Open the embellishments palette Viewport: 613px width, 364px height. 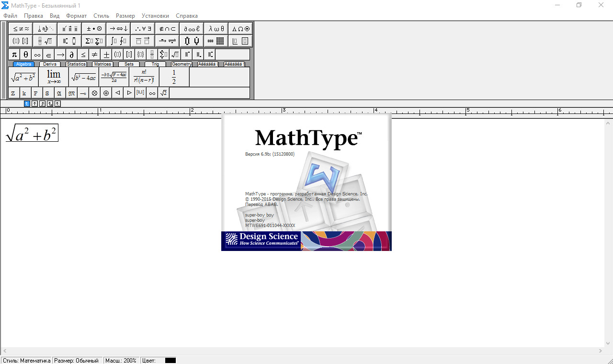pyautogui.click(x=69, y=28)
